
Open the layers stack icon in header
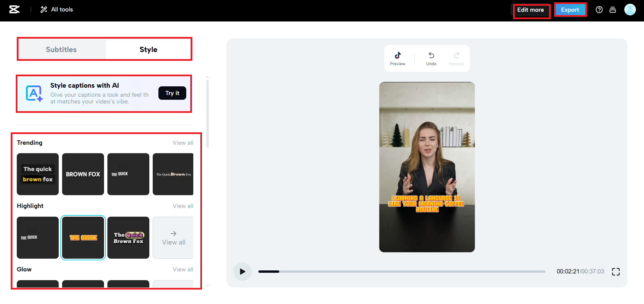612,10
